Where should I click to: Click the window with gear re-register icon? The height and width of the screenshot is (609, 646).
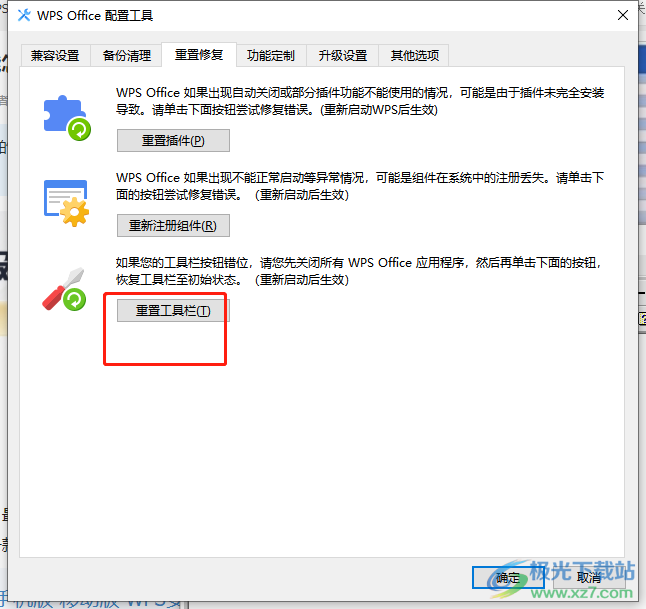click(66, 203)
